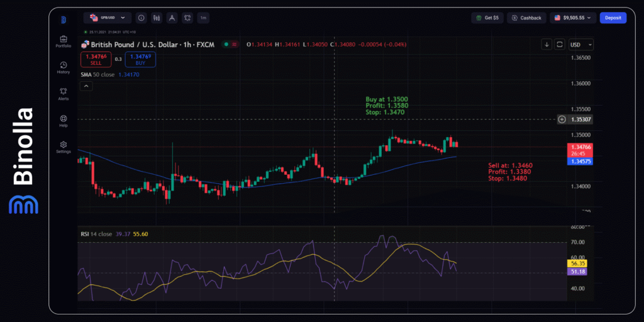Open the History panel in the sidebar
This screenshot has width=644, height=322.
(64, 67)
